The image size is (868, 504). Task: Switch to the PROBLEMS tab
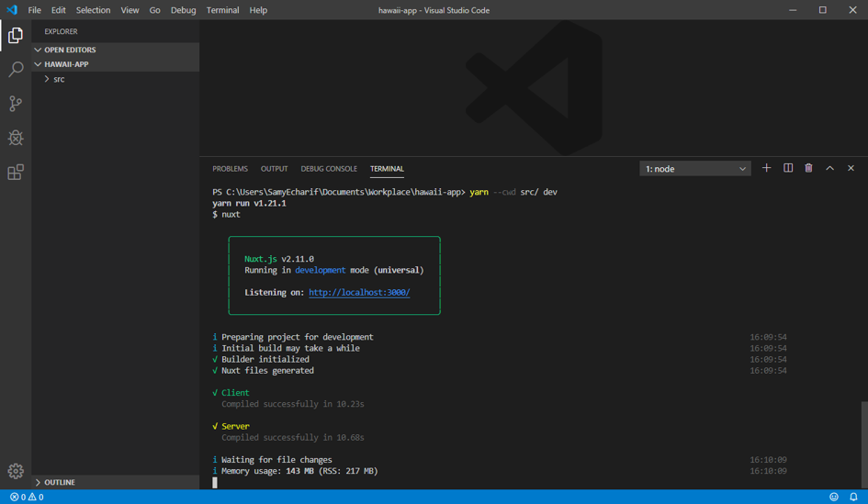click(x=230, y=169)
